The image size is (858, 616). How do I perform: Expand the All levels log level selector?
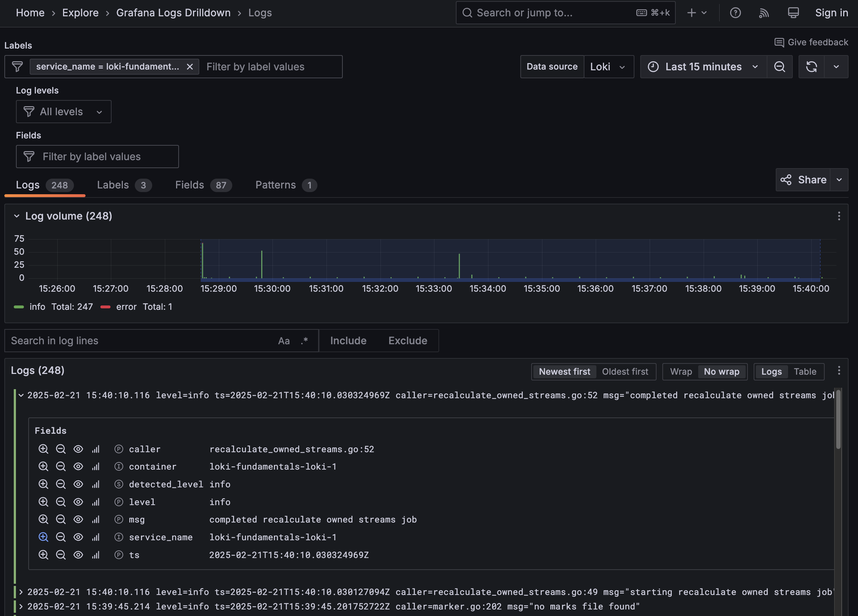[x=63, y=112]
